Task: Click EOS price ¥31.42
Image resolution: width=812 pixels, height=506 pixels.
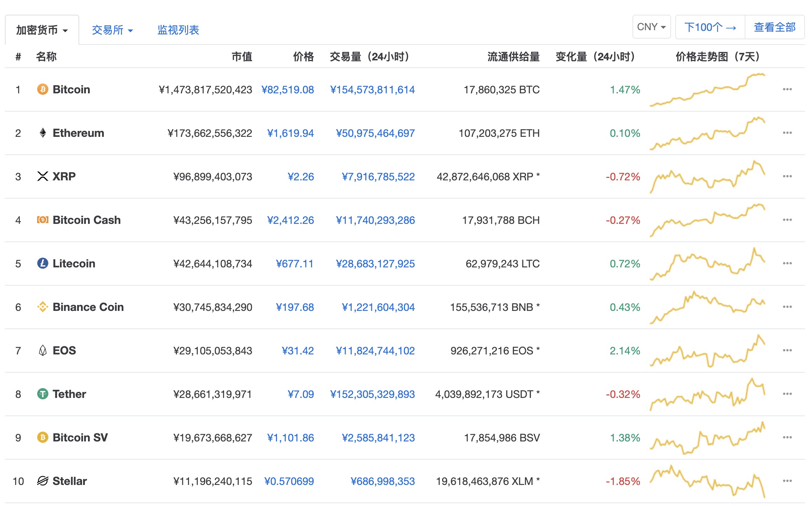Action: [x=298, y=351]
